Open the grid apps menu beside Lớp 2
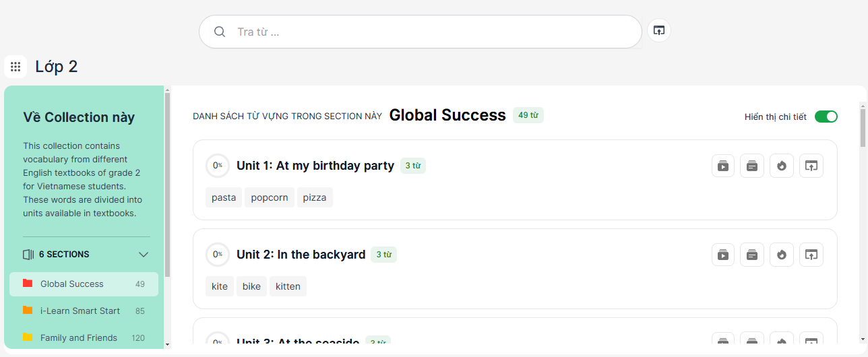 click(15, 67)
